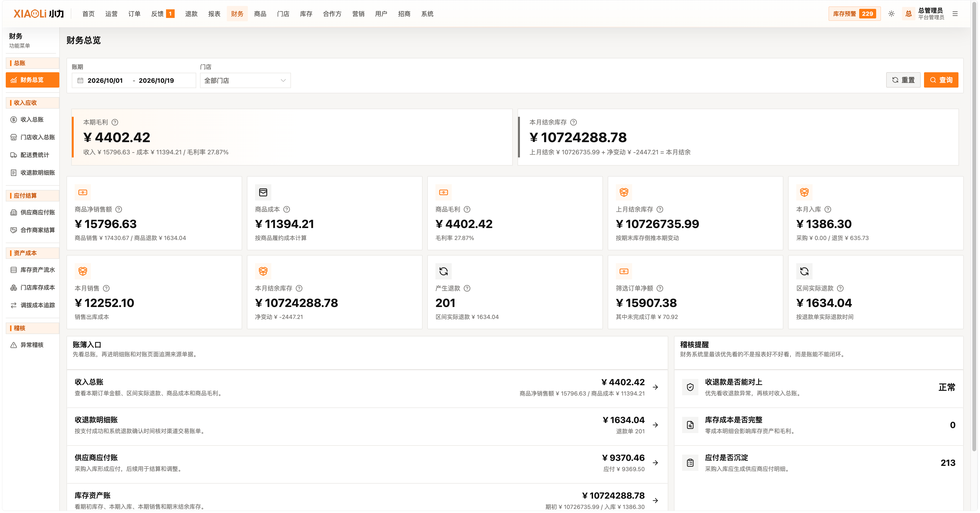The height and width of the screenshot is (513, 980).
Task: Click the refresh icon on the 产生退款 card
Action: pos(444,271)
